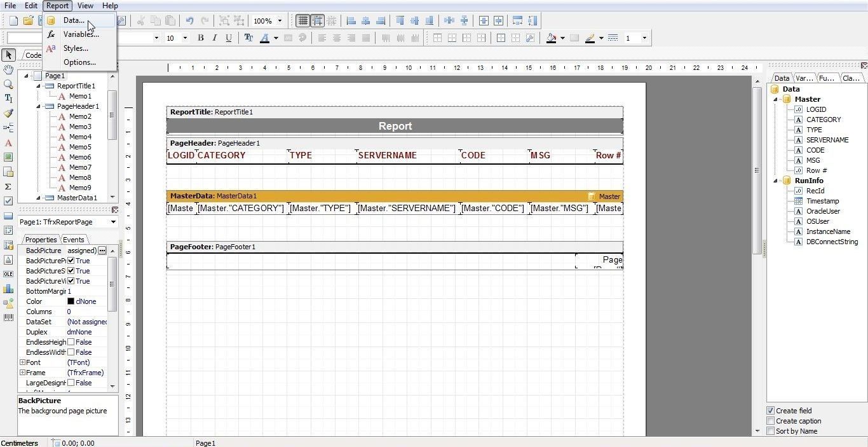Open the zoom percentage dropdown

(280, 21)
